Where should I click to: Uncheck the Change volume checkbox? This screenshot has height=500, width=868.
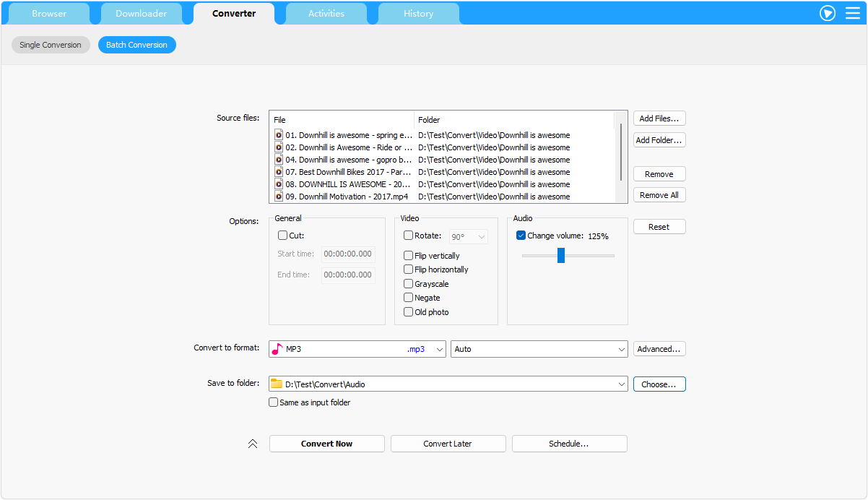click(521, 236)
